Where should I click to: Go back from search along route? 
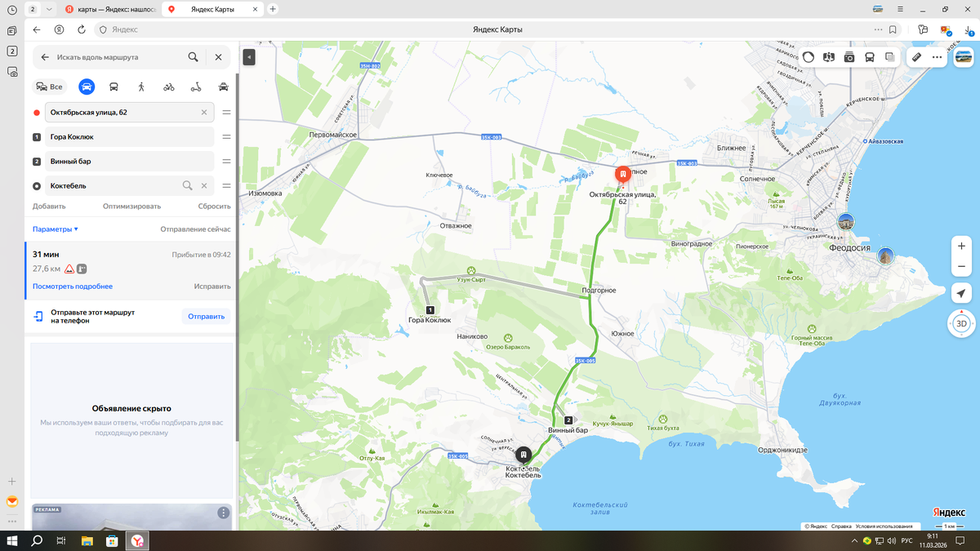(45, 57)
